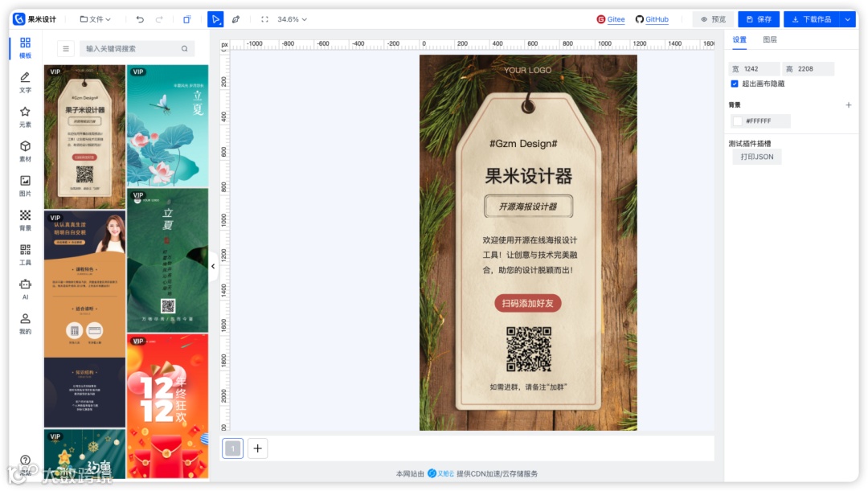
Task: Switch to the 图层 layers tab
Action: 769,40
